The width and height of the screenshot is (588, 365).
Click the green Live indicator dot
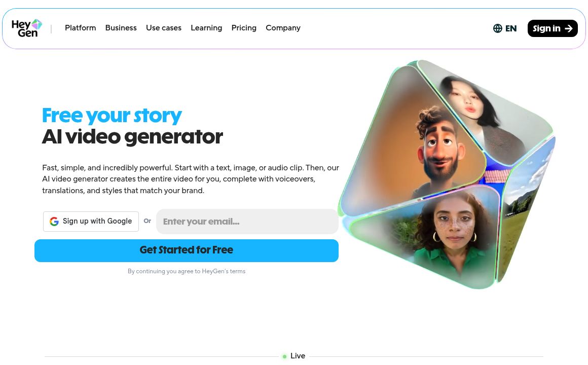[285, 356]
